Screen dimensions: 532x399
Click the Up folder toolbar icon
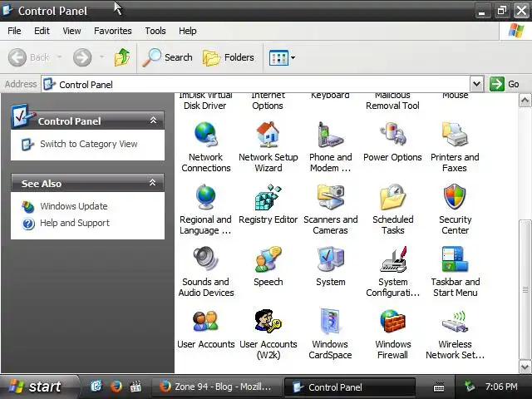[x=122, y=57]
